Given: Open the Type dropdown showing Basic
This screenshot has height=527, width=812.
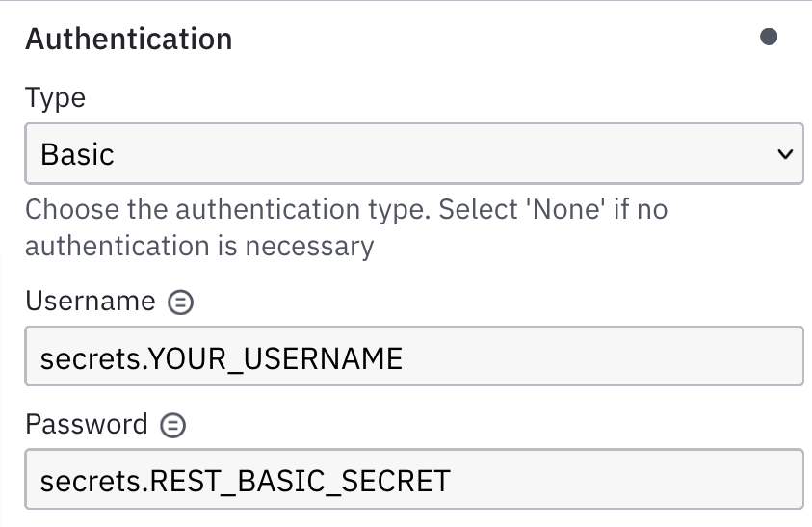Looking at the screenshot, I should pyautogui.click(x=413, y=153).
